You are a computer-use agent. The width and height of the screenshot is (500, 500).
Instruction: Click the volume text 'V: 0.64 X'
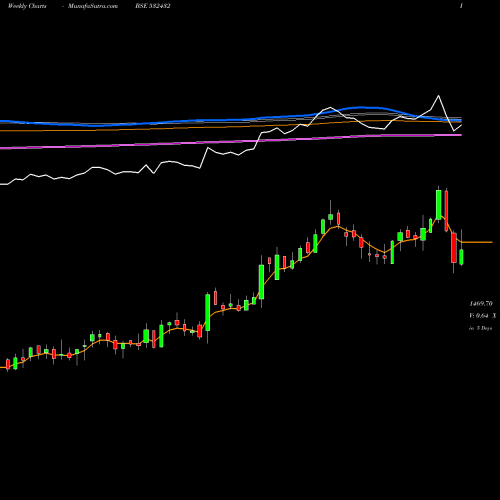point(482,316)
